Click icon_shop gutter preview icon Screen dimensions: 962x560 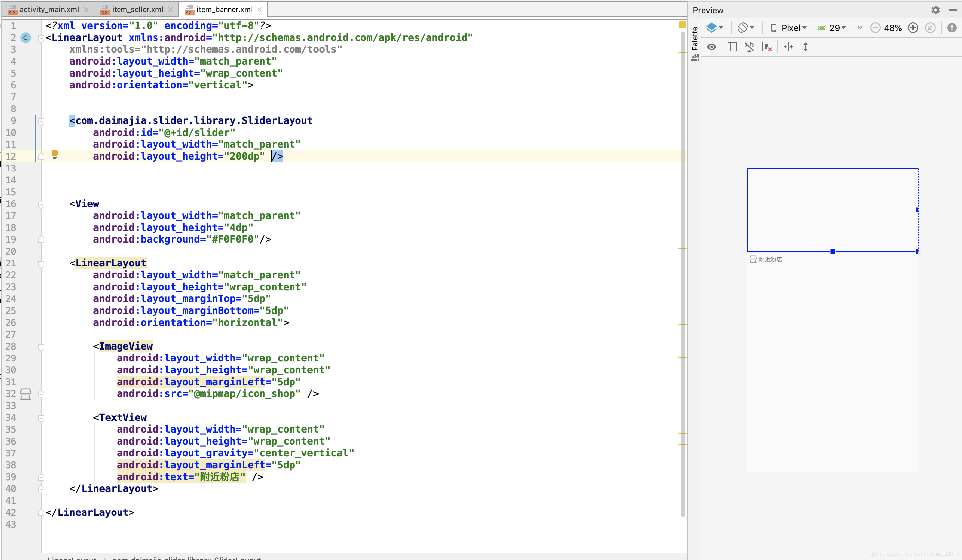pyautogui.click(x=25, y=394)
